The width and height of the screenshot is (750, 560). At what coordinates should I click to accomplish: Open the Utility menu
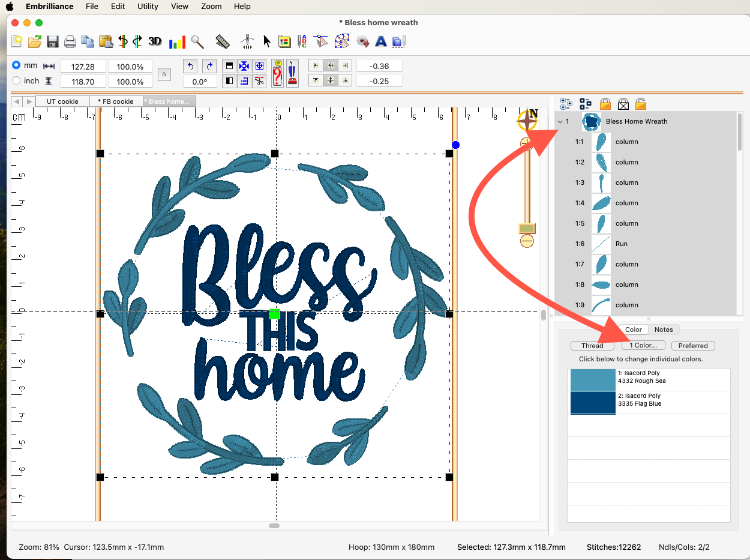pyautogui.click(x=148, y=6)
